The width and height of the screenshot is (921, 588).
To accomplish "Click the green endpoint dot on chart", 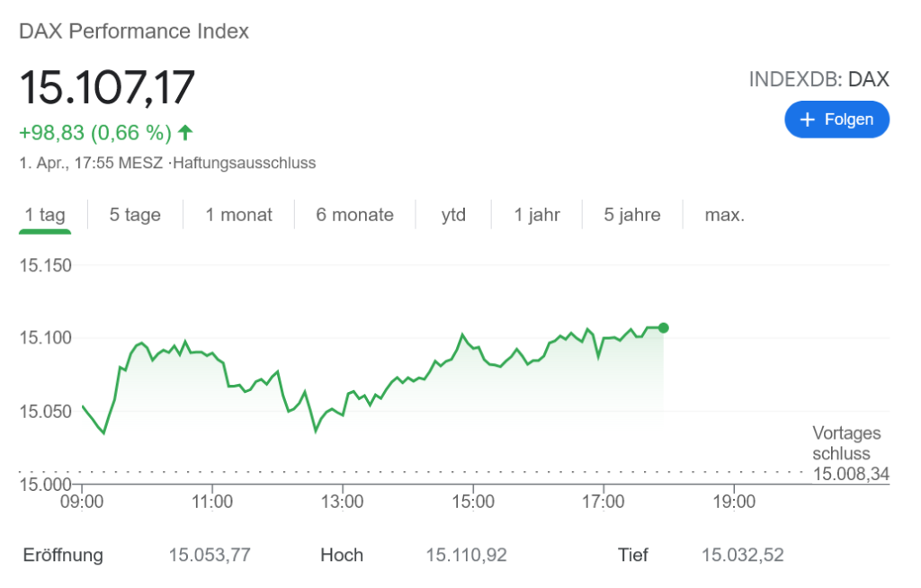I will [664, 327].
